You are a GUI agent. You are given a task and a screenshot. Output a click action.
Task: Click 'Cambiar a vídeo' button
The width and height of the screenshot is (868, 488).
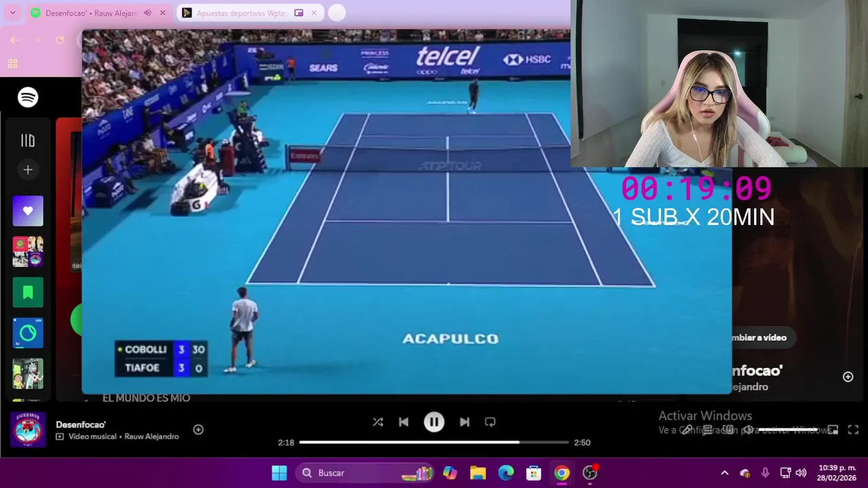click(759, 338)
